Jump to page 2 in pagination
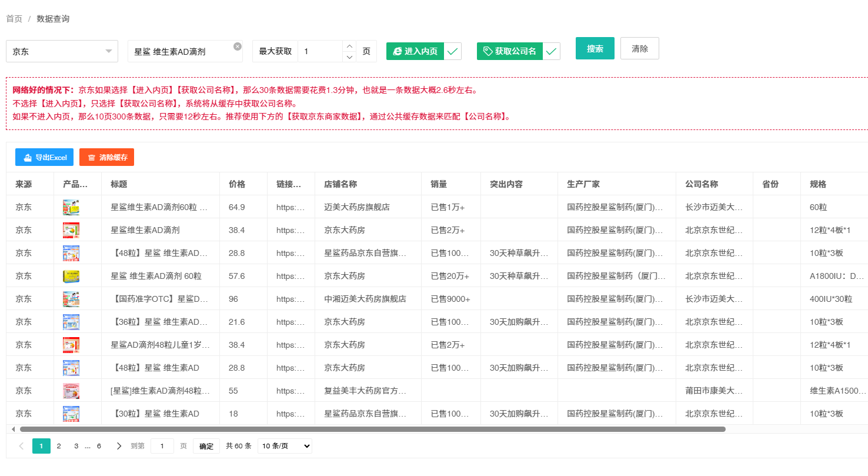The image size is (868, 476). [59, 446]
